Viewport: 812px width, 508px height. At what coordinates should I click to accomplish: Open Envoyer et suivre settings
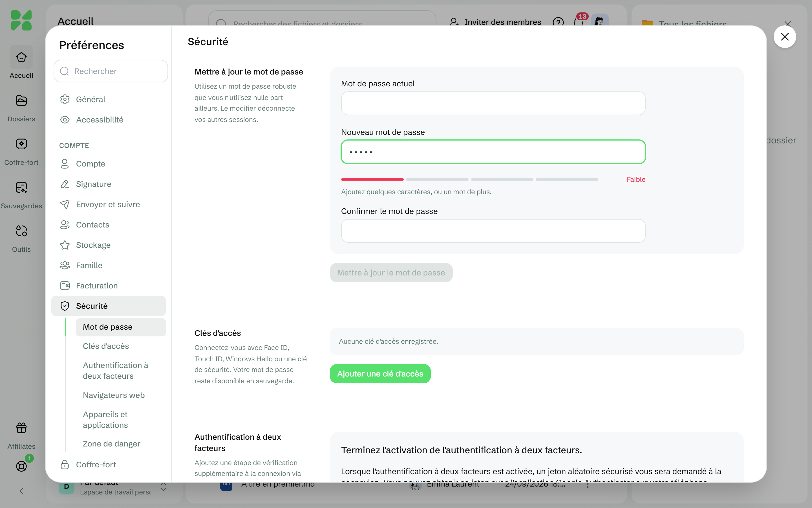point(108,204)
